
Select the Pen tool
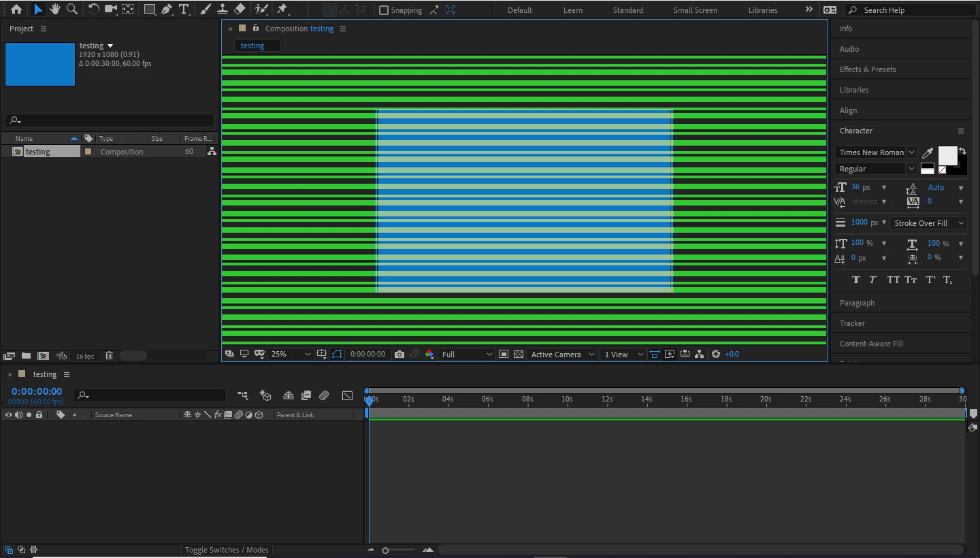(167, 10)
